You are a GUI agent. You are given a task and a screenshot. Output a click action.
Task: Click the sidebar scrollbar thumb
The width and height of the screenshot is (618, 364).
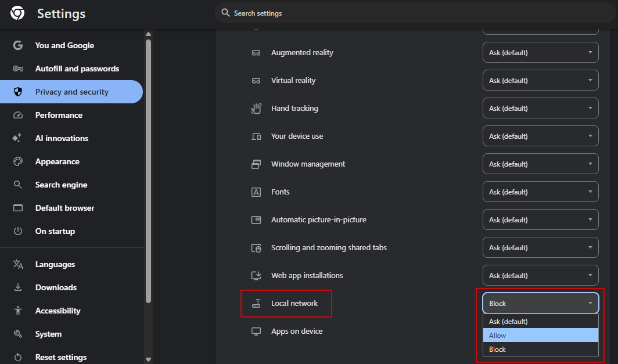(x=148, y=171)
